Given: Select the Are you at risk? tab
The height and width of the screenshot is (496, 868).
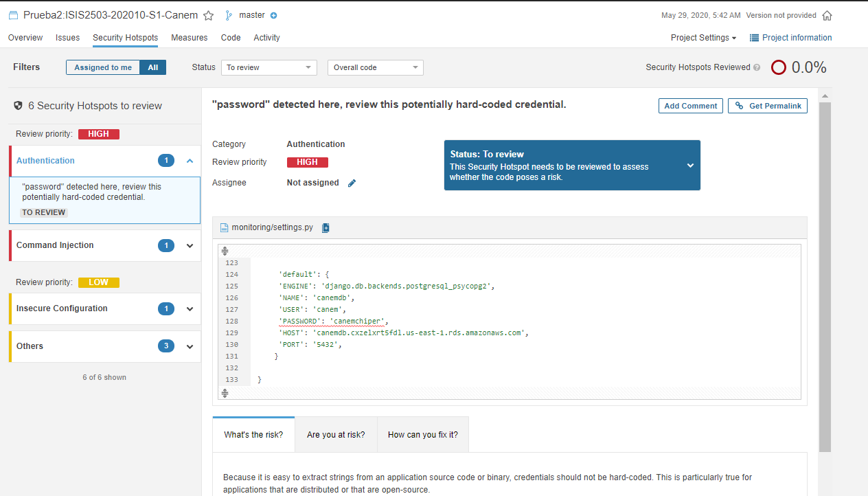Looking at the screenshot, I should point(336,435).
